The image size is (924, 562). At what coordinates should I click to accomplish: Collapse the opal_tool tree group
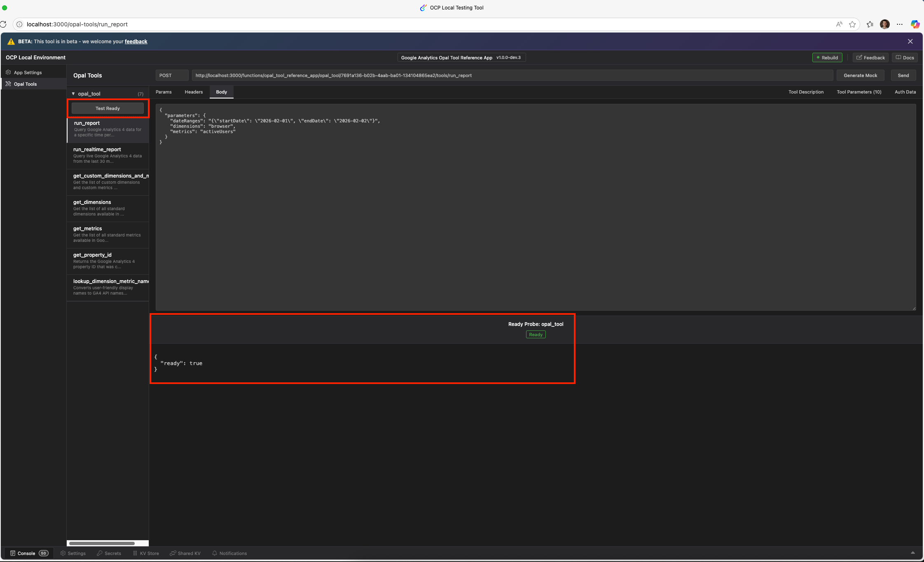coord(73,94)
